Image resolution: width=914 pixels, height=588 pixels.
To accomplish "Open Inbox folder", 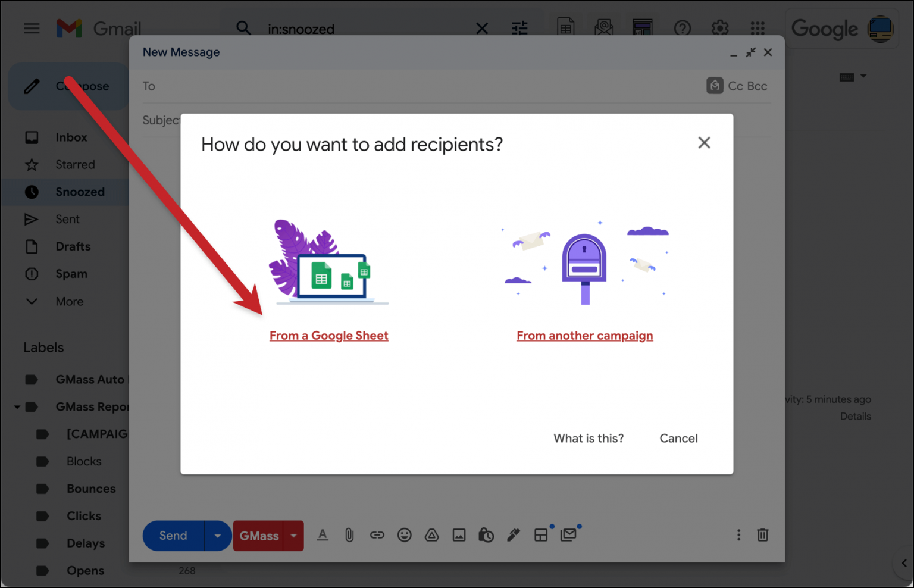I will (71, 137).
